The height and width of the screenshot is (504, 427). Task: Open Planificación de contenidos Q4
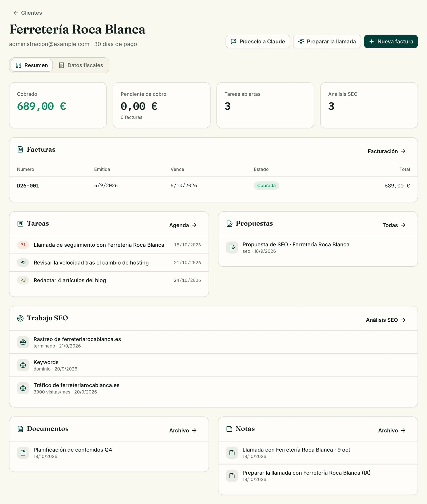tap(109, 453)
